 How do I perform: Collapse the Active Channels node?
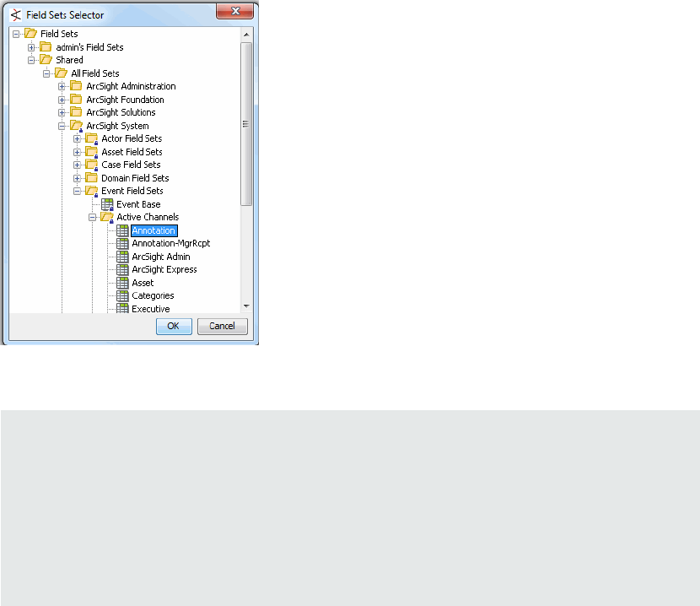click(x=92, y=218)
